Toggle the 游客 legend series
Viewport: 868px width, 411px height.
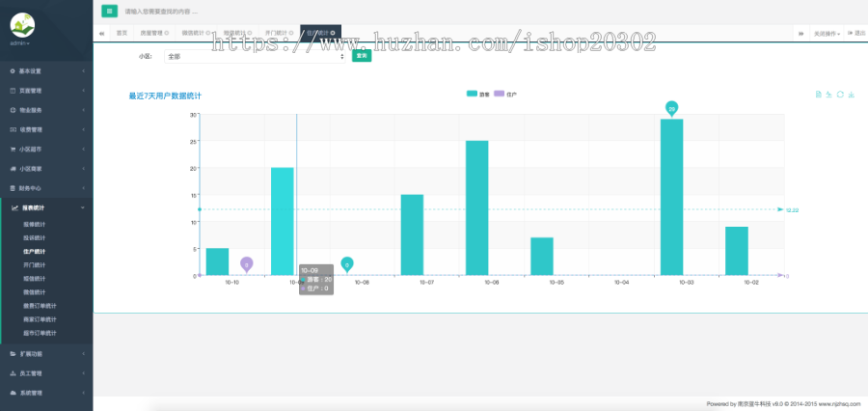[478, 95]
